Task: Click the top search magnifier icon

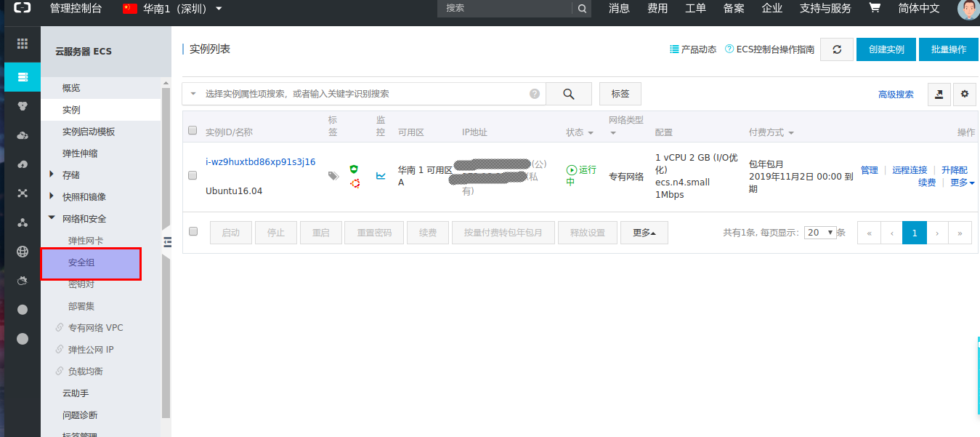Action: [582, 9]
